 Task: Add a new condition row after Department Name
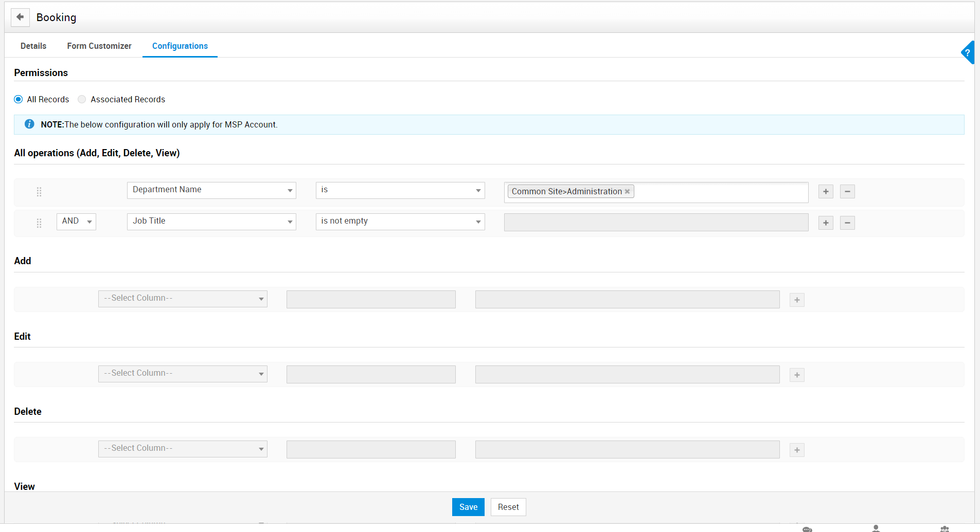click(x=826, y=191)
